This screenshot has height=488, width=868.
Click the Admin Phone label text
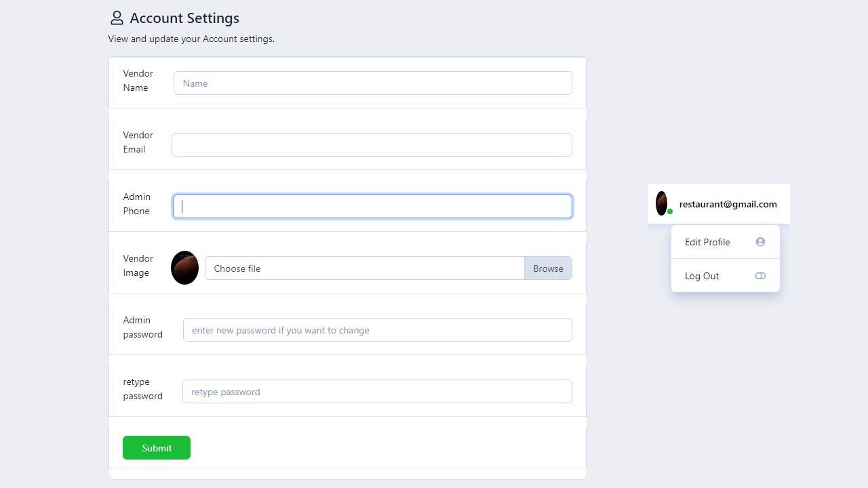pyautogui.click(x=136, y=204)
